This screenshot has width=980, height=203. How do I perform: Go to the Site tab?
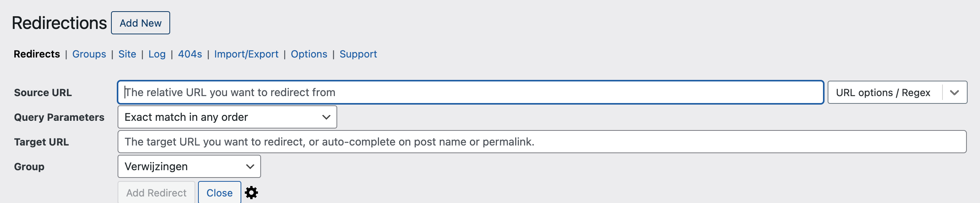(x=127, y=54)
